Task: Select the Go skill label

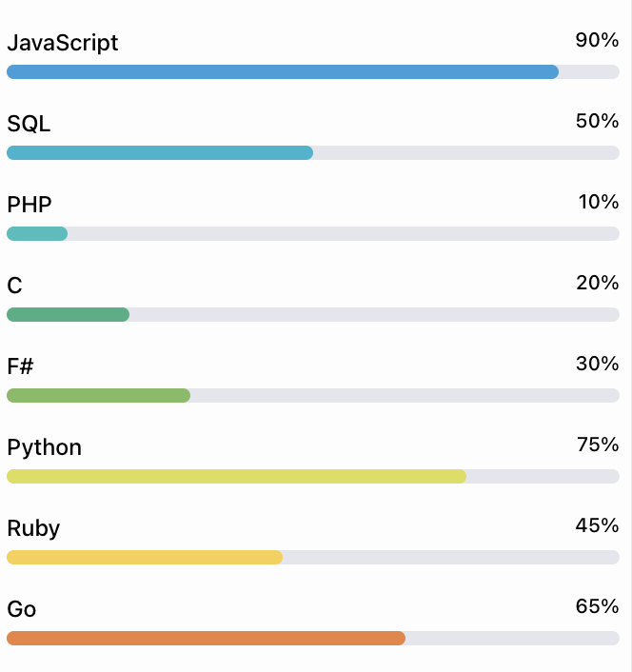Action: click(x=22, y=610)
